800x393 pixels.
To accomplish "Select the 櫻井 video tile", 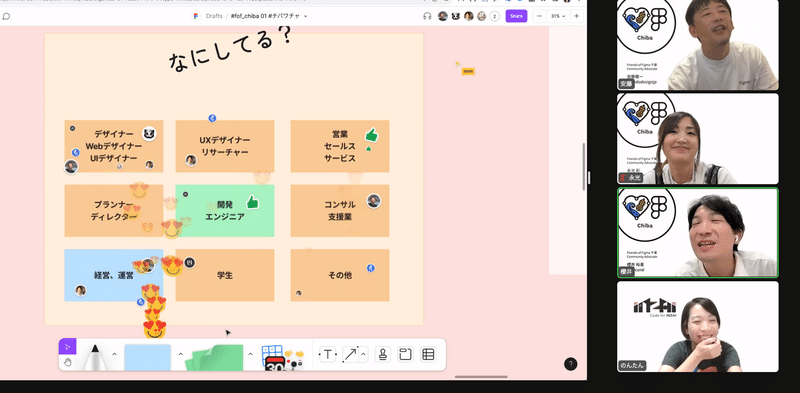I will pyautogui.click(x=698, y=233).
